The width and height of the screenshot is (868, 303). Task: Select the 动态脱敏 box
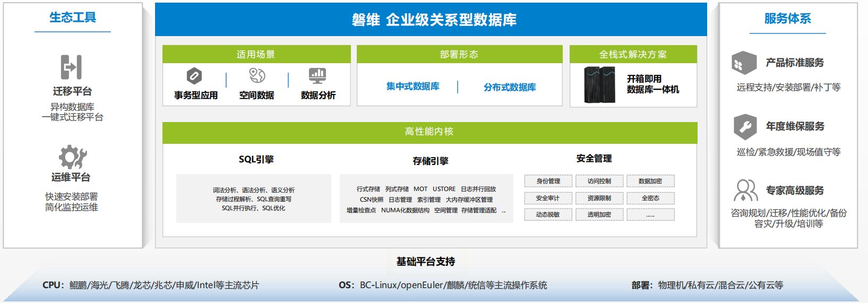tap(548, 214)
